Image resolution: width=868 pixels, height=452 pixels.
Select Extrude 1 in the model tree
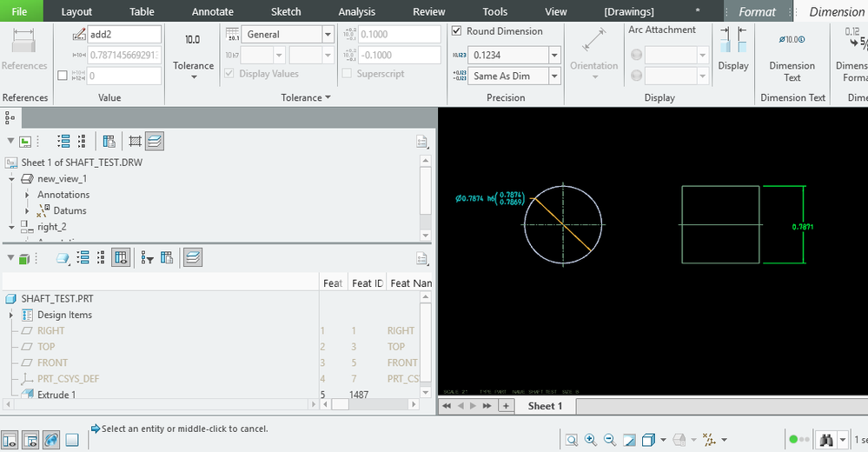(56, 395)
